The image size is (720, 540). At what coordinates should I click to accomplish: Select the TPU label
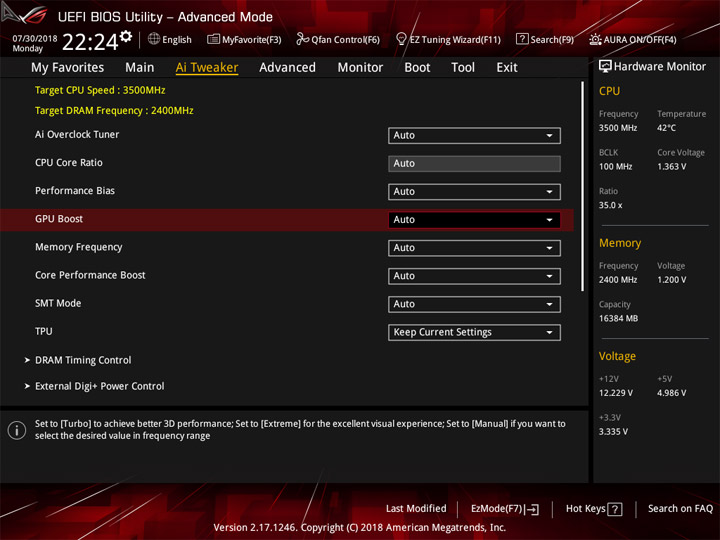[44, 332]
